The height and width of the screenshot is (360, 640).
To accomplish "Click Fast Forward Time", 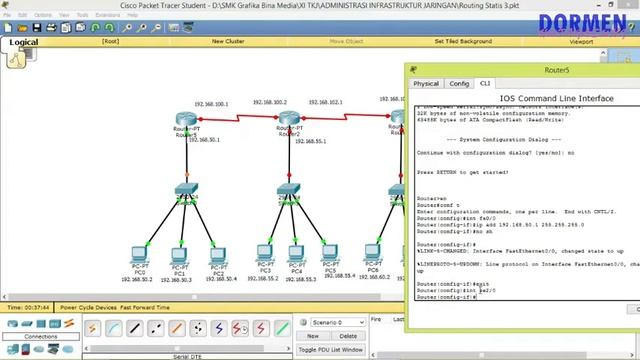I will (145, 307).
